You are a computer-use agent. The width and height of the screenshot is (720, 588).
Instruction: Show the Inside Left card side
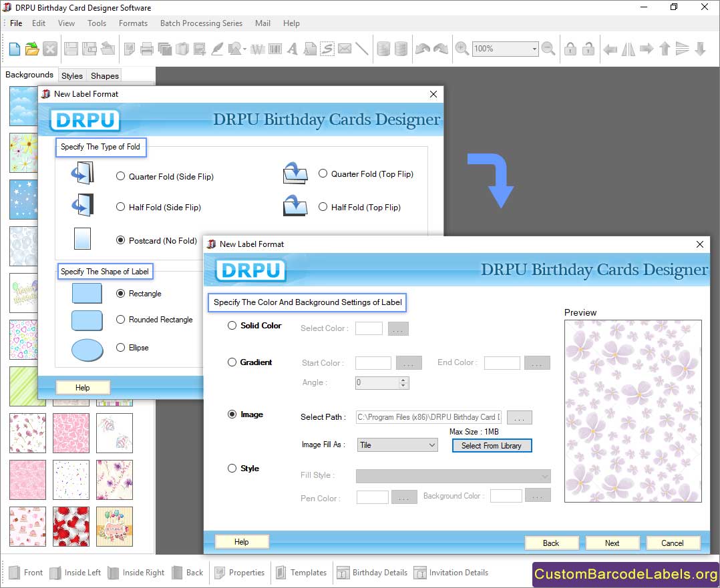[x=75, y=573]
